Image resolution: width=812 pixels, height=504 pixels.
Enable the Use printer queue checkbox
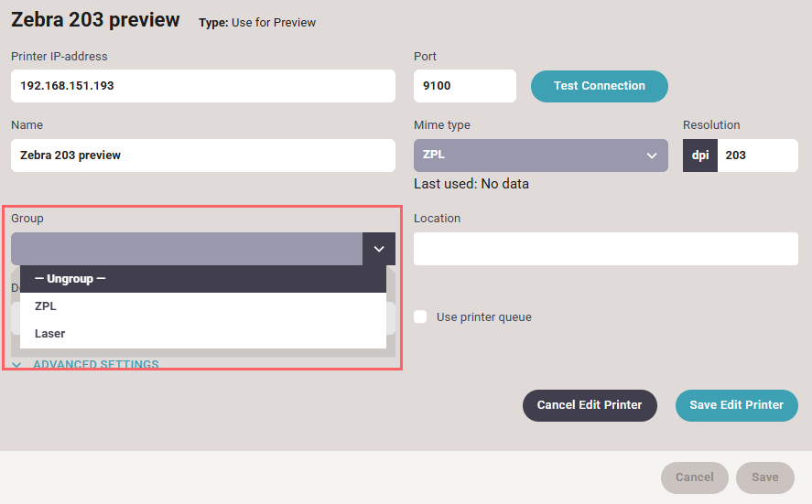coord(421,317)
